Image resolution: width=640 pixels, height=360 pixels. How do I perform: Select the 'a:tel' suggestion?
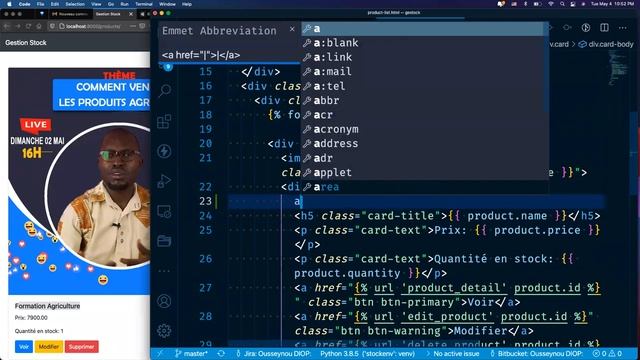[423, 86]
